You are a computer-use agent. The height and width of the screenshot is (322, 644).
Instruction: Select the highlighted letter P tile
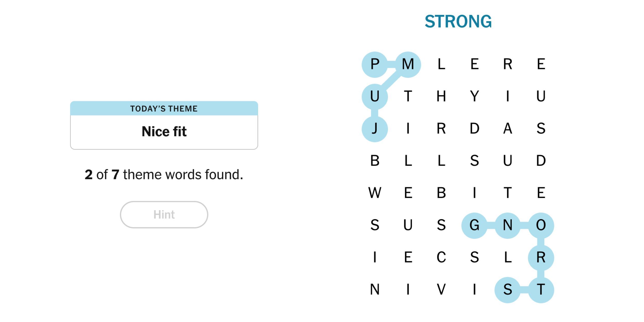click(375, 64)
